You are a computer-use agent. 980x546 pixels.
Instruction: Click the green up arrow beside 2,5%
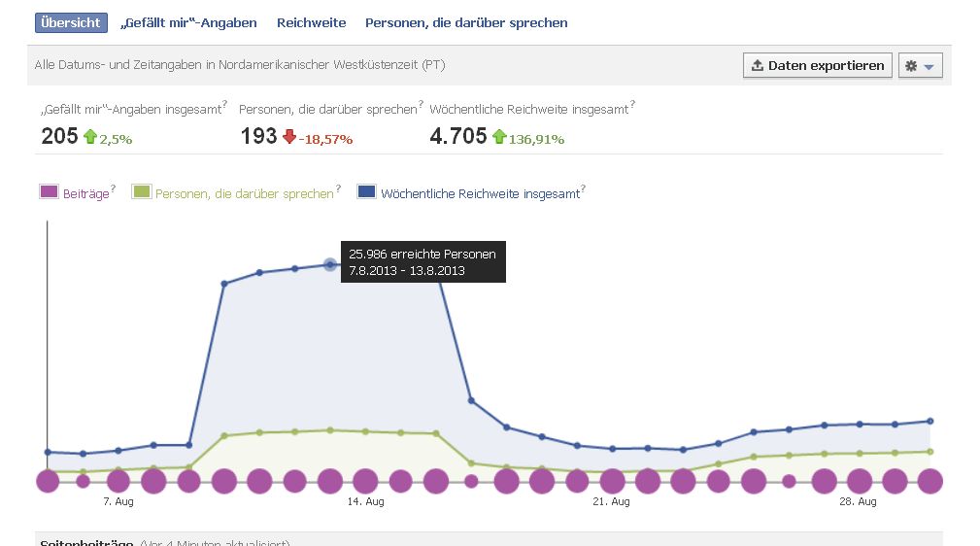(90, 137)
